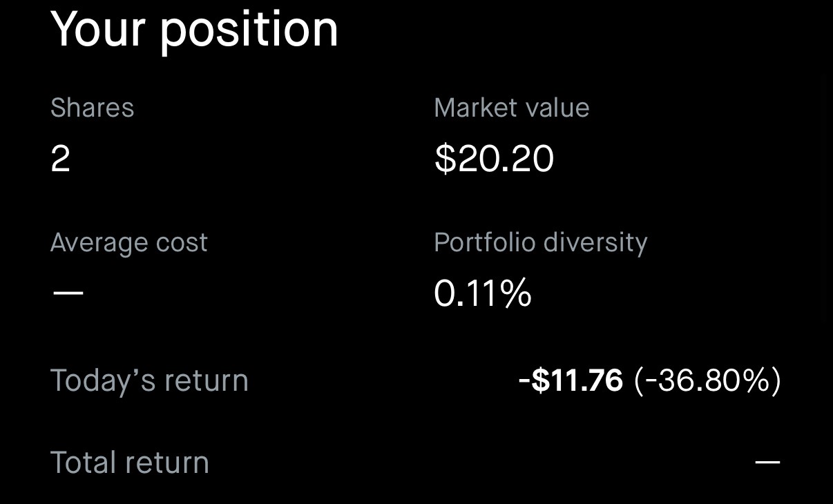This screenshot has width=833, height=504.
Task: Tap the dash under Average cost
Action: click(68, 293)
